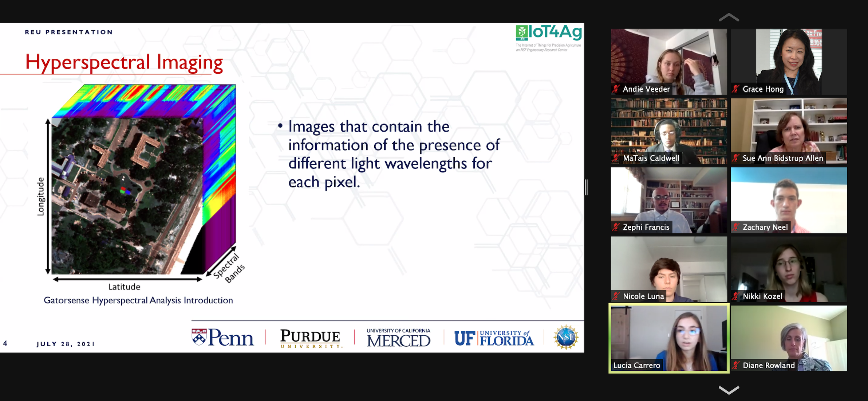
Task: Click the 'Latitude' axis label
Action: [124, 287]
